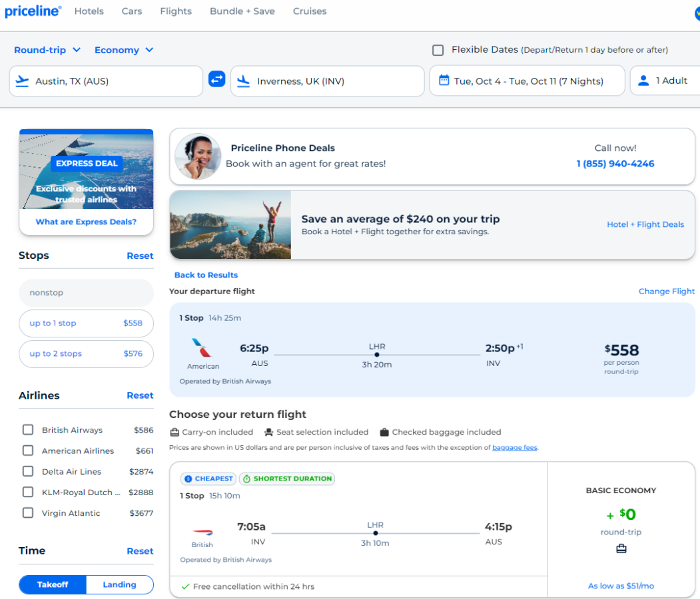Viewport: 700px width, 599px height.
Task: Check the Delta Air Lines filter
Action: pyautogui.click(x=27, y=471)
